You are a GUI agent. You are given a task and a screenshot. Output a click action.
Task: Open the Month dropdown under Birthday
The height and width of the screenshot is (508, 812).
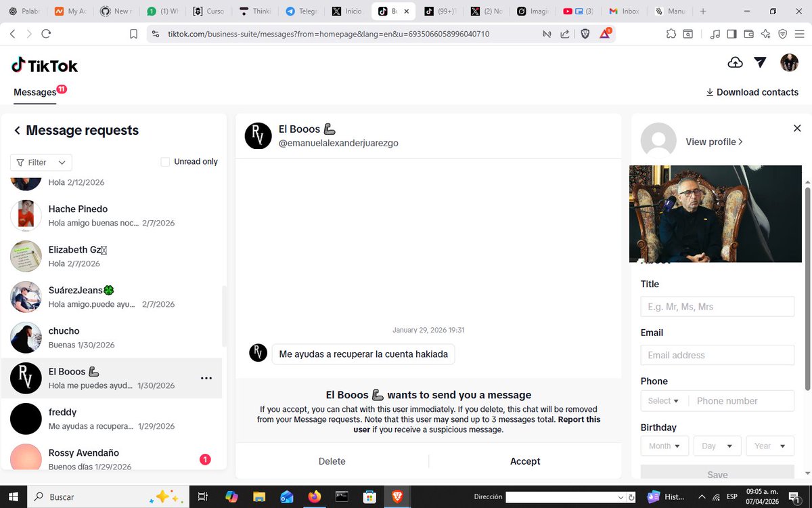point(664,446)
